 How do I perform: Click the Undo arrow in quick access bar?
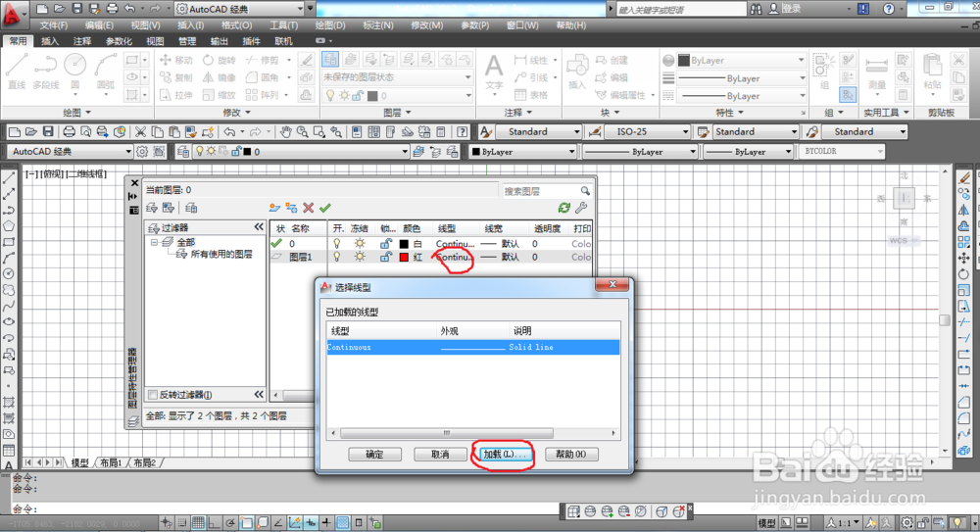click(x=130, y=9)
